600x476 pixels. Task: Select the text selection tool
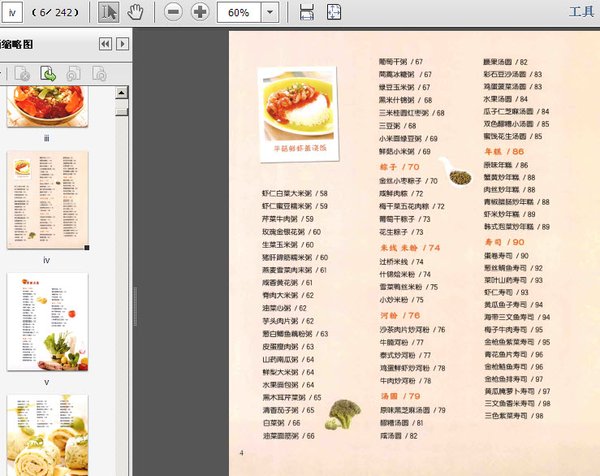click(x=111, y=12)
